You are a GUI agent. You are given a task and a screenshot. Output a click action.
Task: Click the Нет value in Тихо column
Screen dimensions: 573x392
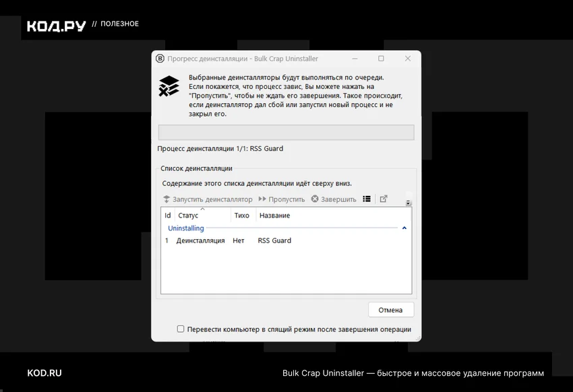tap(238, 240)
